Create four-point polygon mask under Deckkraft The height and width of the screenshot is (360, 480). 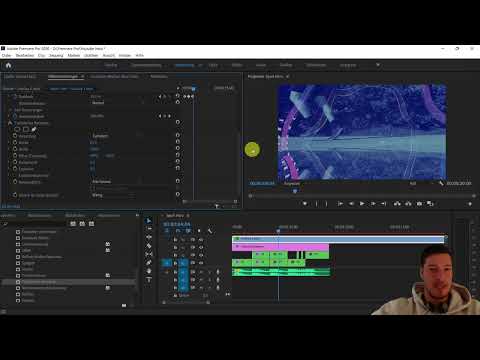[26, 129]
